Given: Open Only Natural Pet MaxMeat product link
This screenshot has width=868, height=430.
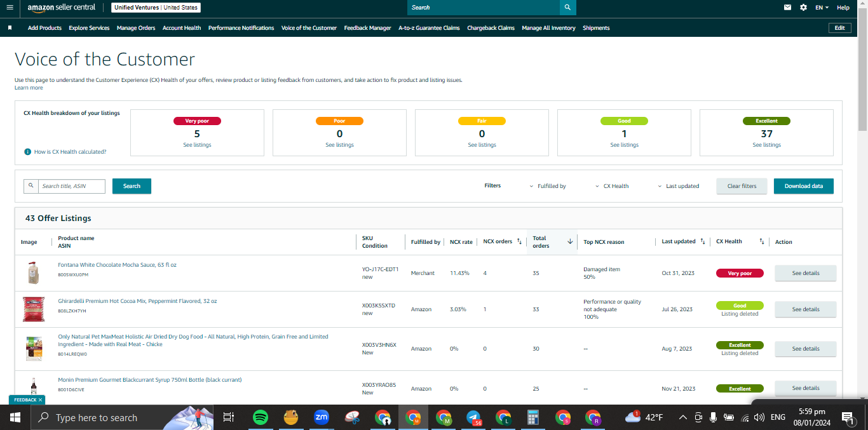Looking at the screenshot, I should [x=193, y=340].
